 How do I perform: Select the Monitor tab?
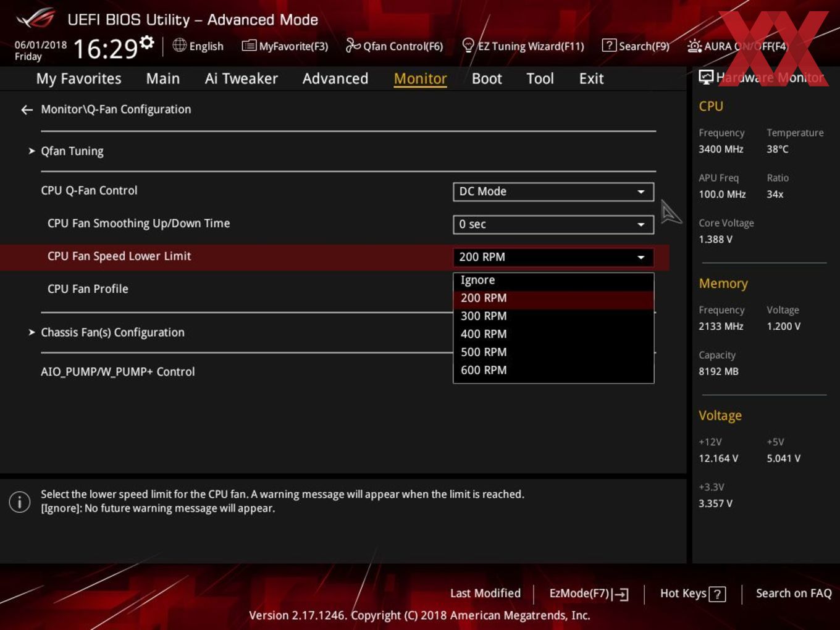tap(420, 78)
